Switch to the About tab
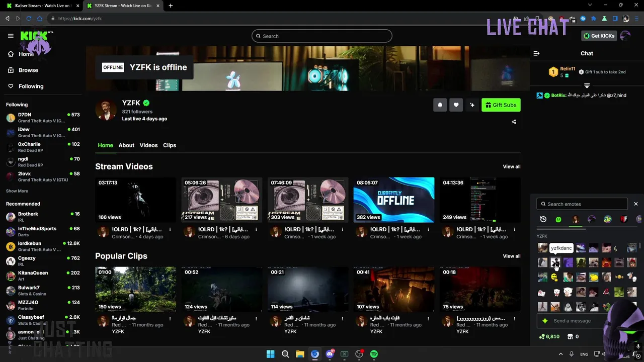This screenshot has width=644, height=362. (x=126, y=145)
